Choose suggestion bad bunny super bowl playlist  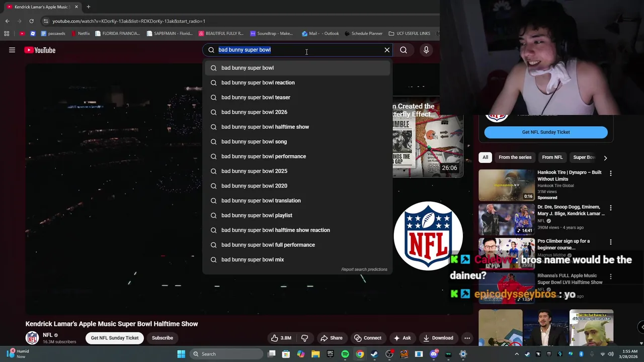point(297,215)
